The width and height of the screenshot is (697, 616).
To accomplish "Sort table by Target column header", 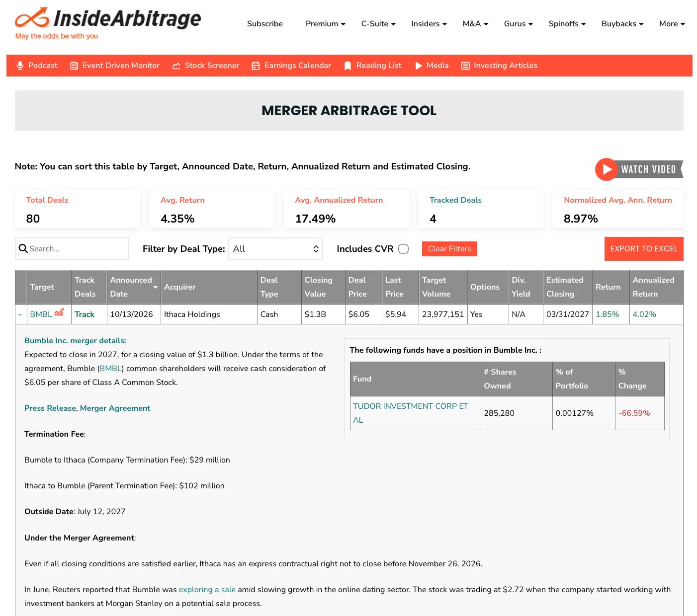I will click(x=49, y=287).
